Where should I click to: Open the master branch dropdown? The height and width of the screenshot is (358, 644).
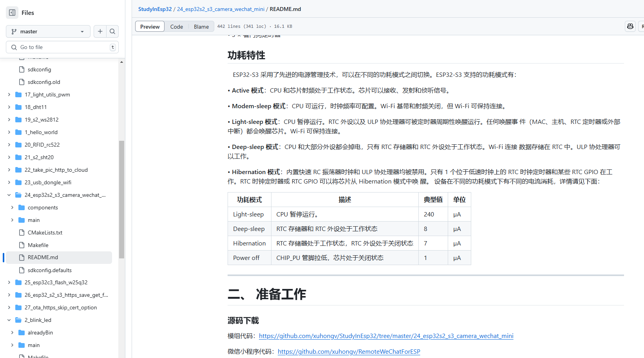point(48,31)
